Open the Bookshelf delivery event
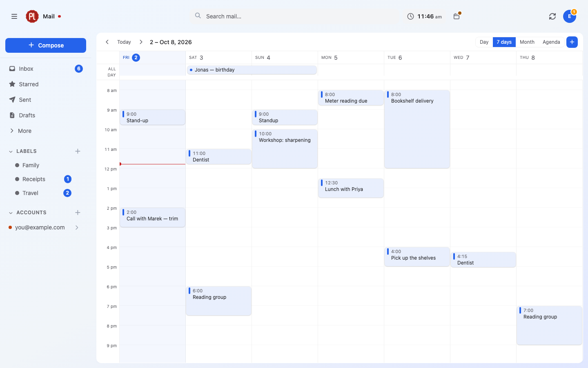 pos(417,129)
